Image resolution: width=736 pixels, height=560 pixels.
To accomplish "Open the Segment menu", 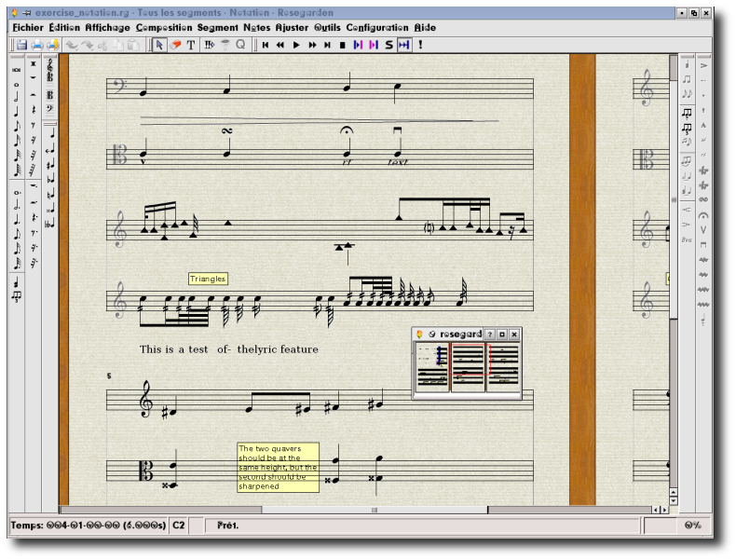I will coord(216,28).
